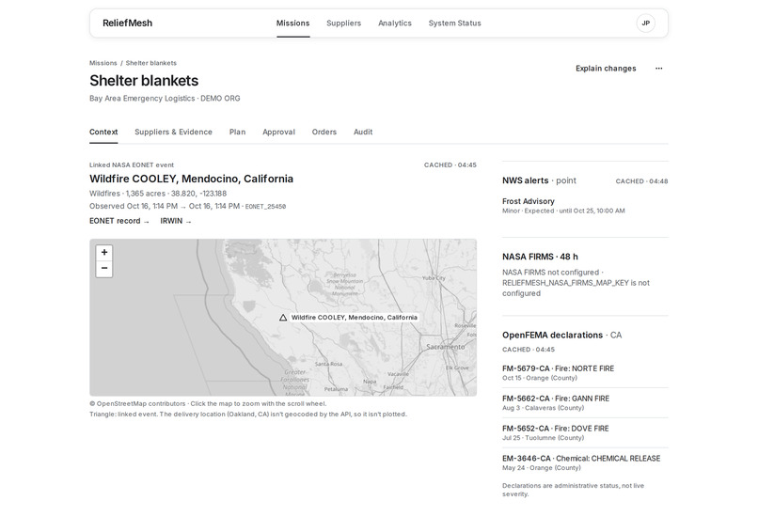Click the Wildfire COOLEY map label
The width and height of the screenshot is (758, 532).
click(x=354, y=318)
